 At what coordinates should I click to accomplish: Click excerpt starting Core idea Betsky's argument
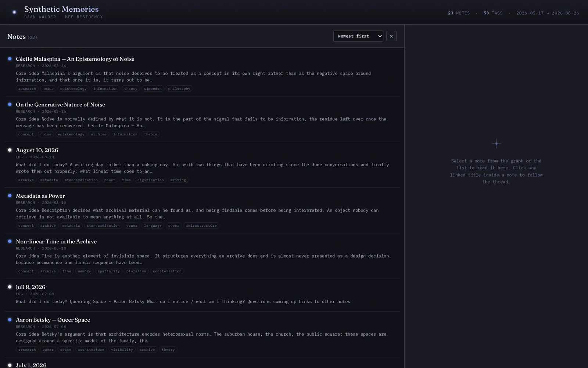pyautogui.click(x=201, y=337)
